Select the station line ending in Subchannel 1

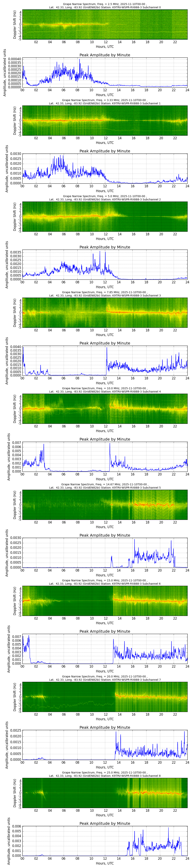pyautogui.click(x=105, y=103)
